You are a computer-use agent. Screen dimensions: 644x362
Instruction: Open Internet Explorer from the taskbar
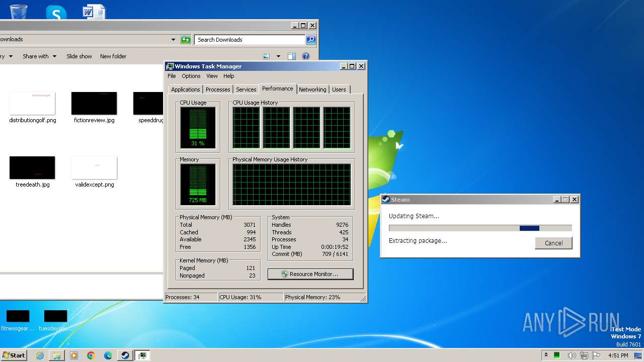click(x=40, y=355)
